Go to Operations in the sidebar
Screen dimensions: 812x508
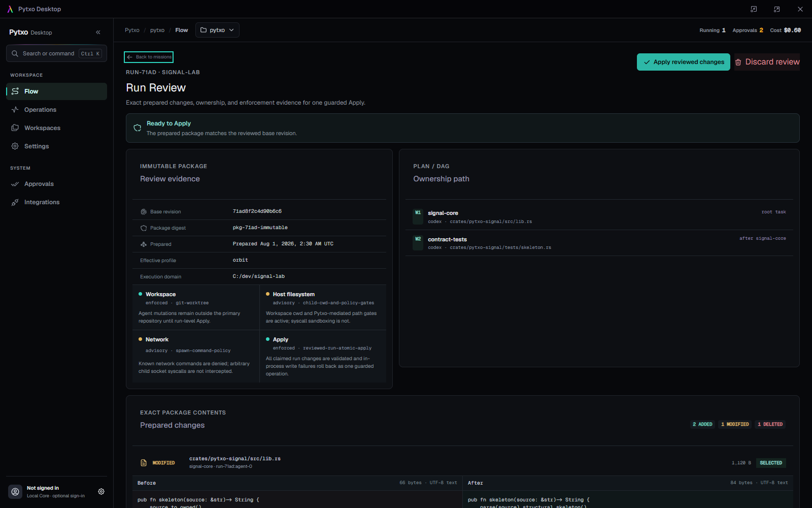pyautogui.click(x=56, y=110)
